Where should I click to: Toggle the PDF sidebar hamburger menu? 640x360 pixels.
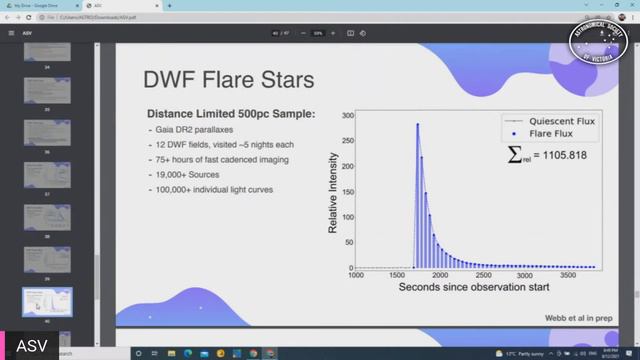11,33
